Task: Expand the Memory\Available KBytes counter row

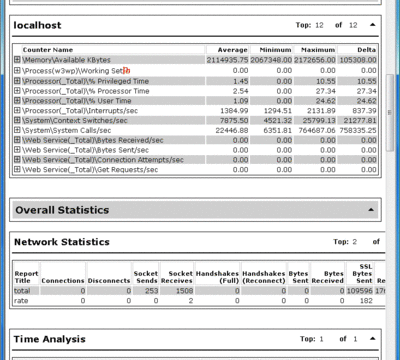Action: 17,60
